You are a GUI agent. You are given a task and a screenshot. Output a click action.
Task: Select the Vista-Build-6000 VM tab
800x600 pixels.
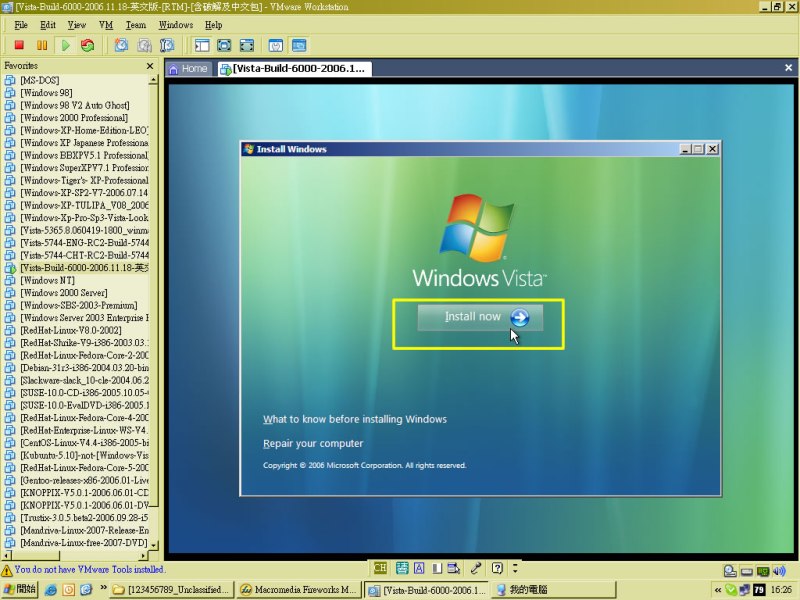(x=293, y=69)
